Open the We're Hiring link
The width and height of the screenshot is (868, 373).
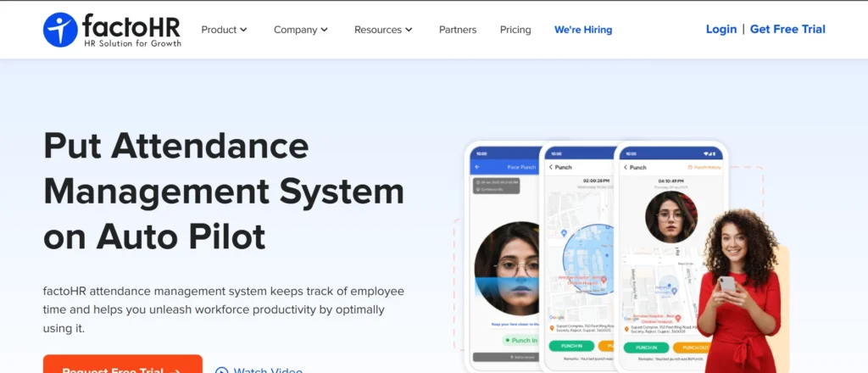tap(583, 30)
